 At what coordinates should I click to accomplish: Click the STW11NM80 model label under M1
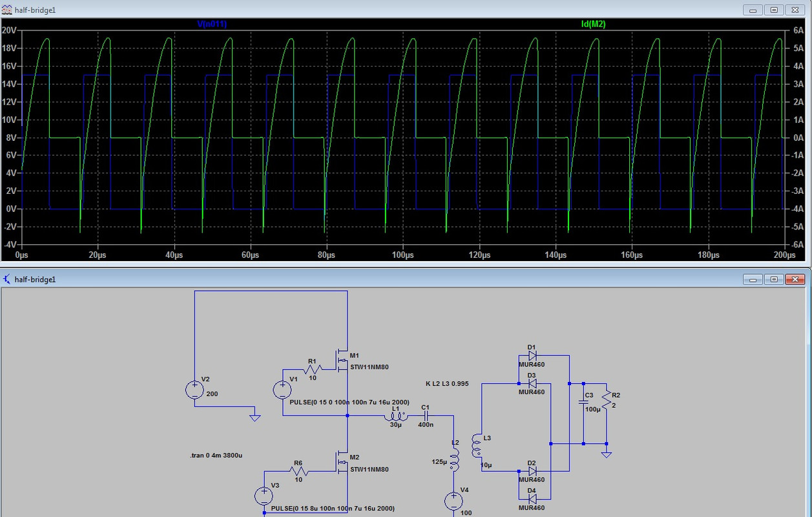click(370, 367)
